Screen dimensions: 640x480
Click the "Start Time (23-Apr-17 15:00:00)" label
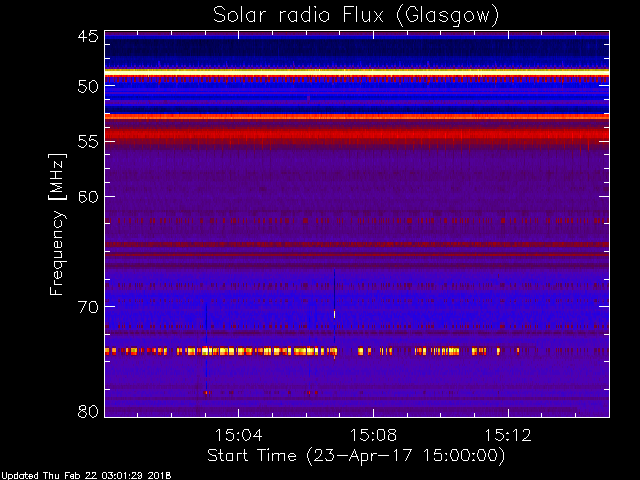pos(356,456)
